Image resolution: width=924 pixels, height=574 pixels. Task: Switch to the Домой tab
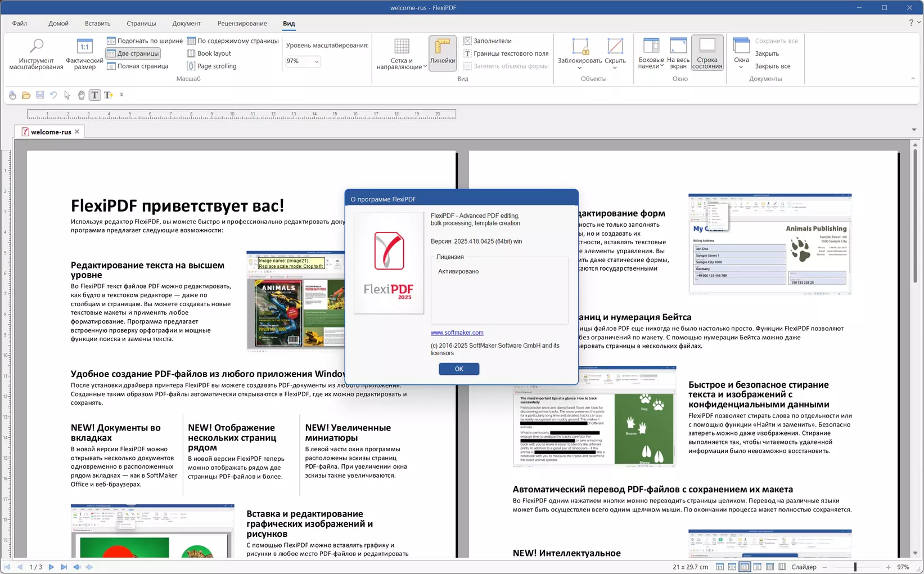point(58,24)
